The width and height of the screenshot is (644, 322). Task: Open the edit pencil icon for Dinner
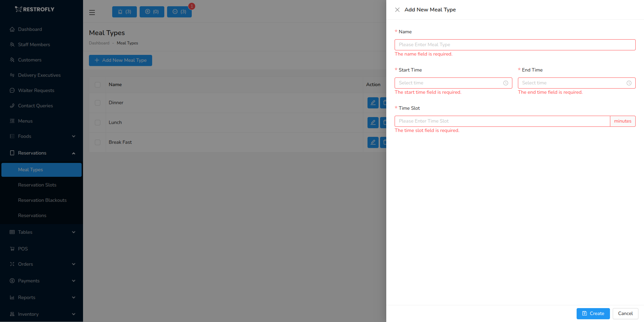[x=373, y=103]
